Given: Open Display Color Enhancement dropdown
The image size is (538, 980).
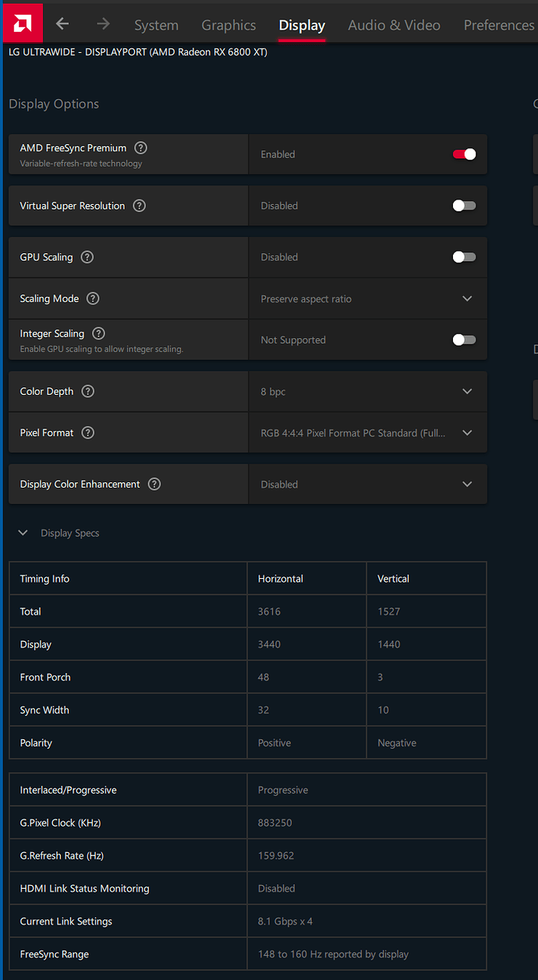Looking at the screenshot, I should point(367,484).
